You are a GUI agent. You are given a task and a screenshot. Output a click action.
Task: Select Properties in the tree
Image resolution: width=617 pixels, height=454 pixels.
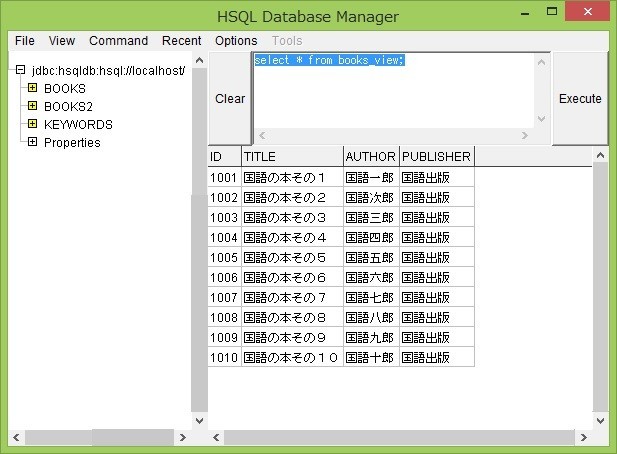[x=72, y=143]
